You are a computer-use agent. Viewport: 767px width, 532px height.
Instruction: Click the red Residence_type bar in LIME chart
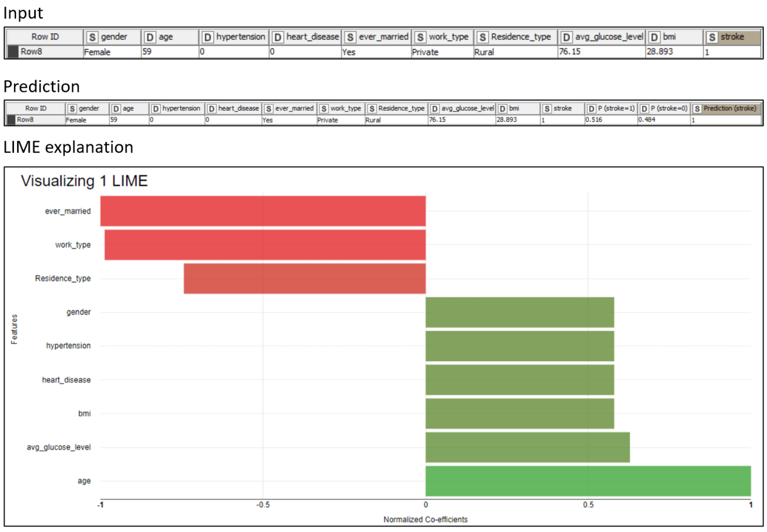pyautogui.click(x=305, y=278)
